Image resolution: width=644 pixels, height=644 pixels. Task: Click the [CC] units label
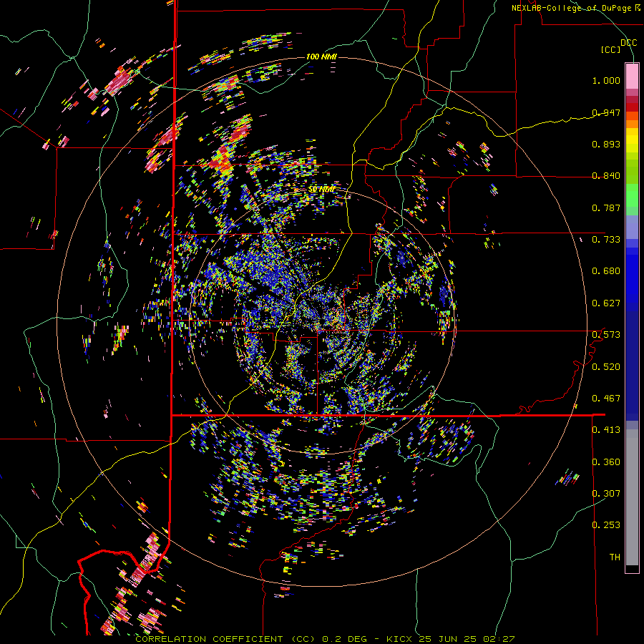point(611,49)
